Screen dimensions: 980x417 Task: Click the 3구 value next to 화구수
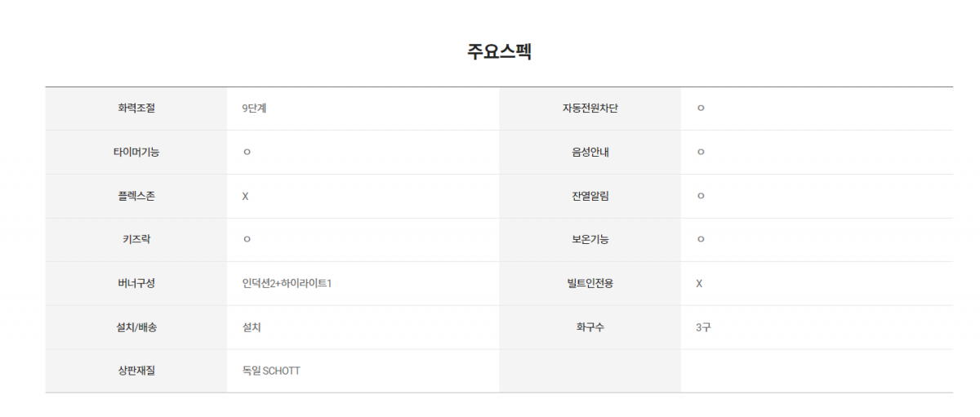[703, 327]
